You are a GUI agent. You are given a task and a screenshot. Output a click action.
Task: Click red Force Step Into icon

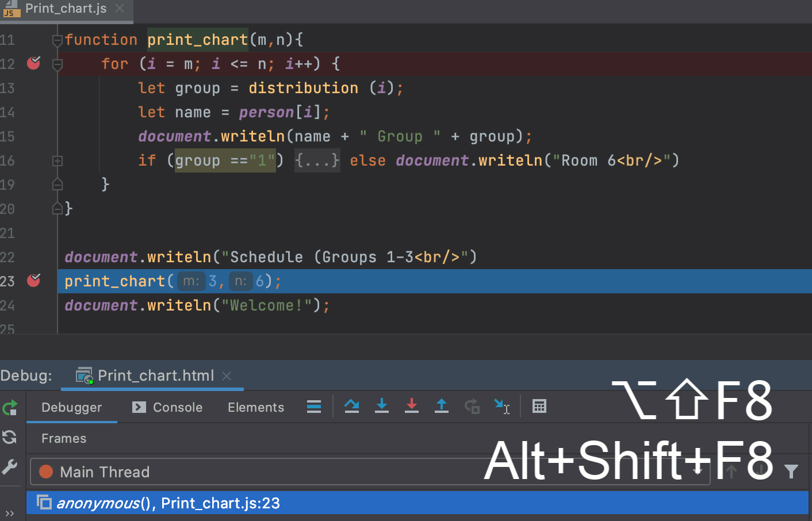412,407
